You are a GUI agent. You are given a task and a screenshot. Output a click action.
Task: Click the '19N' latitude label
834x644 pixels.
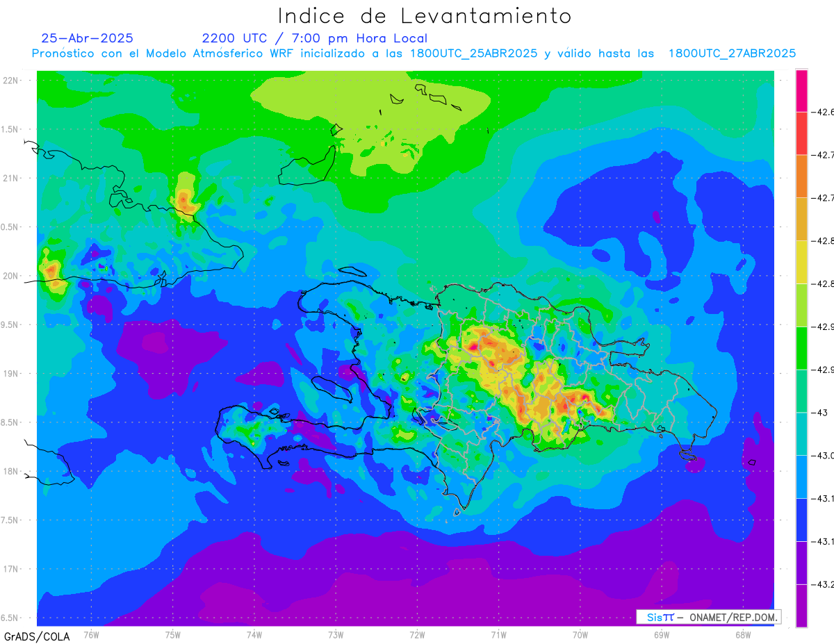click(x=10, y=373)
